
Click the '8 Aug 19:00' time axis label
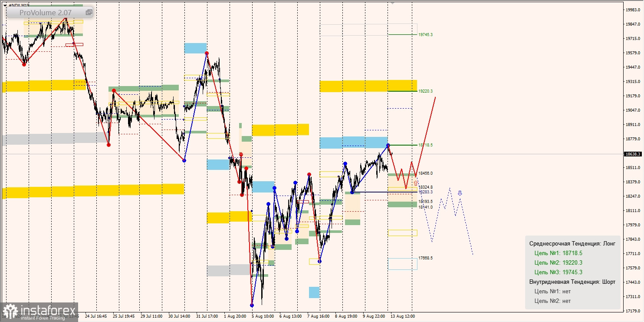(x=346, y=316)
